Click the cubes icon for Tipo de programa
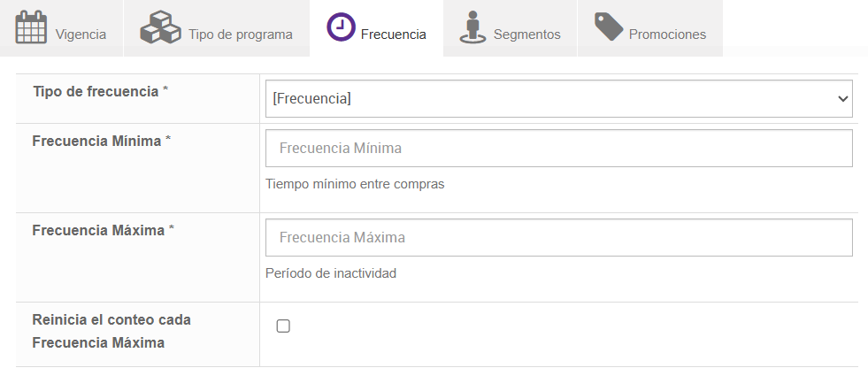 [160, 27]
